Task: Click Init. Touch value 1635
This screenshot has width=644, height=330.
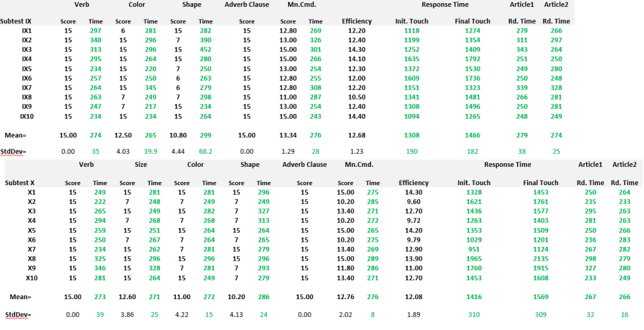Action: pyautogui.click(x=411, y=59)
